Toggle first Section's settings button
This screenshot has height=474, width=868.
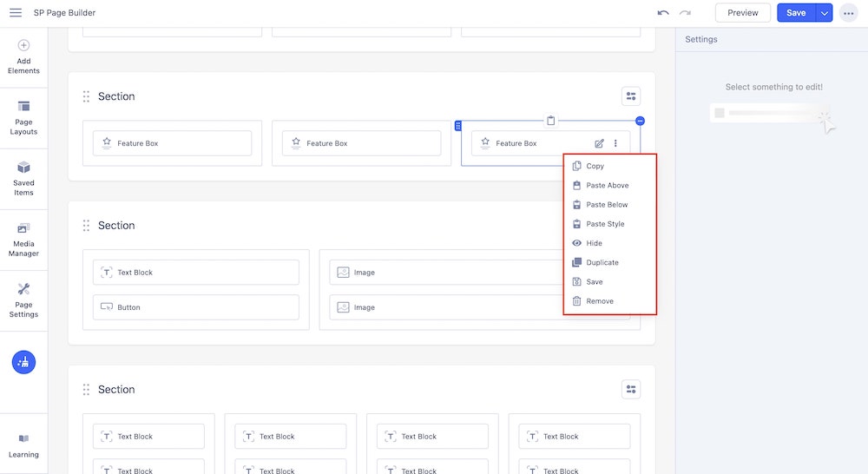pyautogui.click(x=631, y=96)
